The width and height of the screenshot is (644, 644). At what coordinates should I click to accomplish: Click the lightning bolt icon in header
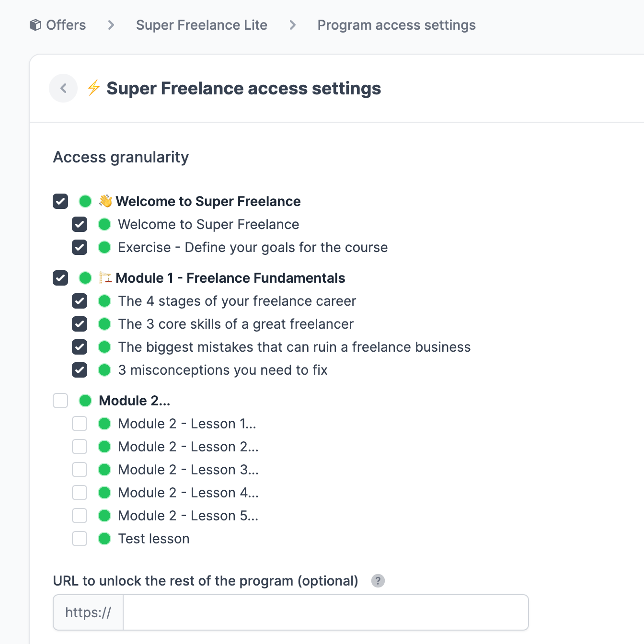(x=94, y=88)
